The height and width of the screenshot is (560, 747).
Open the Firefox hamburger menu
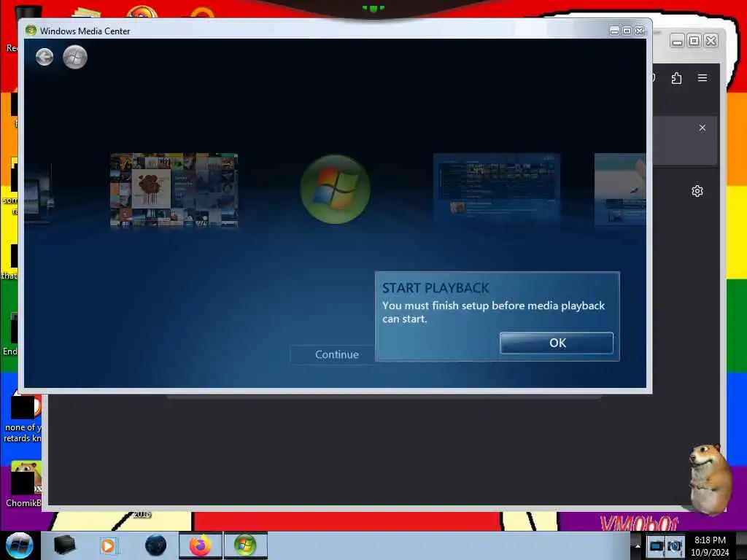click(703, 77)
